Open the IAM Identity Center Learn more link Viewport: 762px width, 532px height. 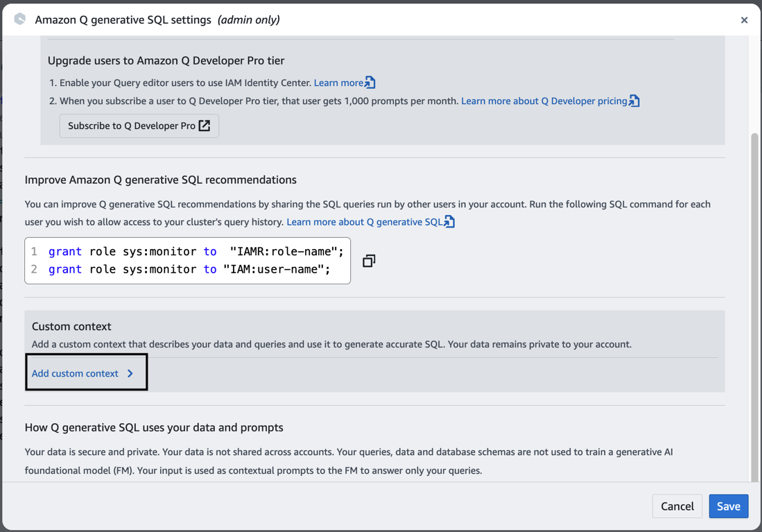coord(338,83)
